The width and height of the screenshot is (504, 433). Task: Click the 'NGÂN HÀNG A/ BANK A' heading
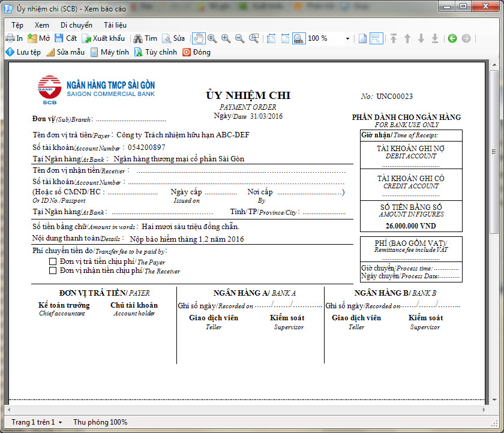click(x=254, y=293)
